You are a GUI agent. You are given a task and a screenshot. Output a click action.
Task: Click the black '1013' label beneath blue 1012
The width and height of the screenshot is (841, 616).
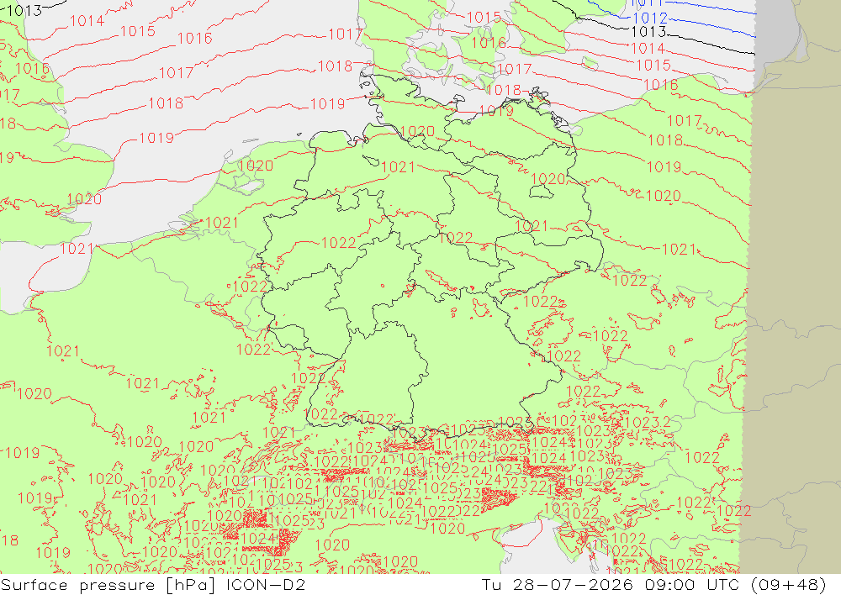[649, 32]
